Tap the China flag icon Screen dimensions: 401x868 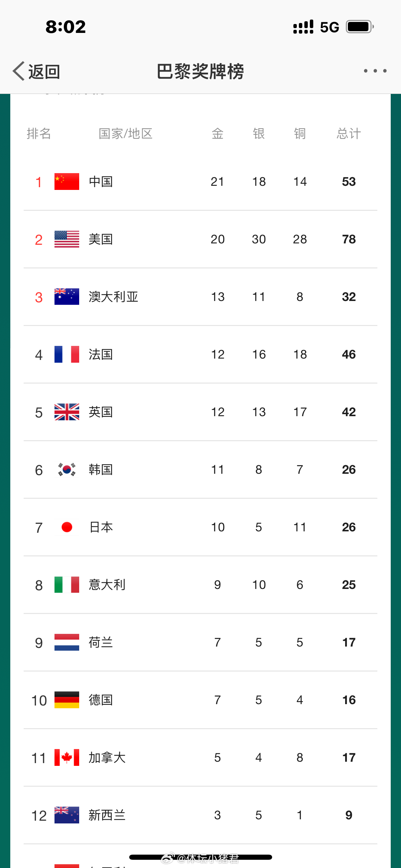67,182
